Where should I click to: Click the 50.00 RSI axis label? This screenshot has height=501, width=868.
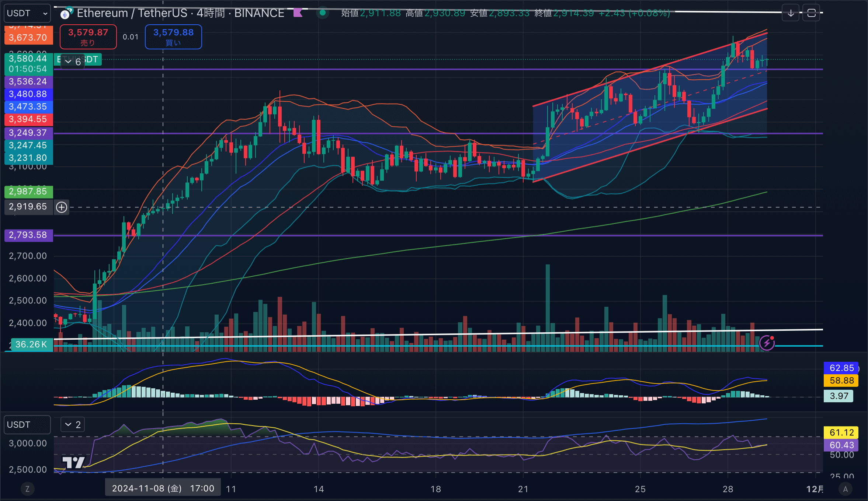coord(842,455)
